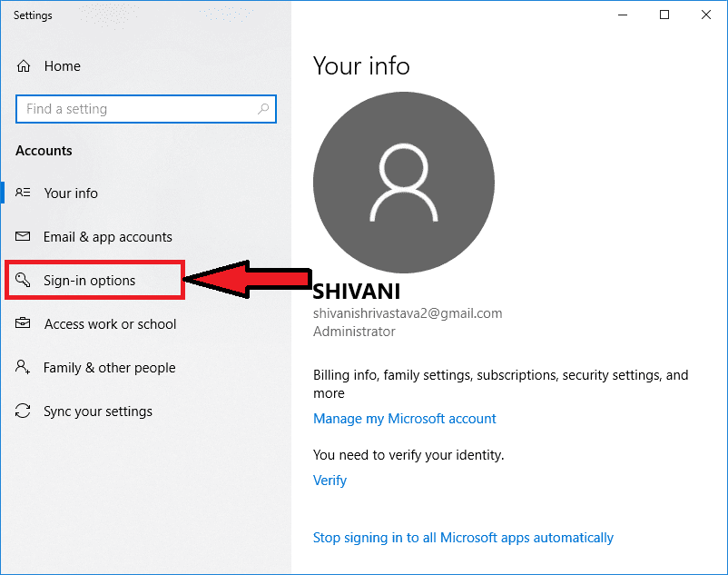The image size is (728, 575).
Task: Open the Sign-in options page
Action: (x=93, y=280)
